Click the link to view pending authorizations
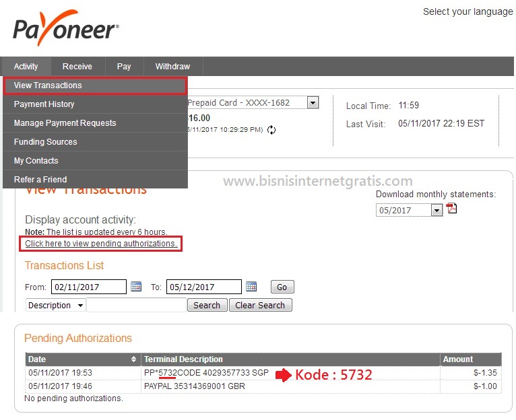Image resolution: width=516 pixels, height=420 pixels. pos(101,244)
